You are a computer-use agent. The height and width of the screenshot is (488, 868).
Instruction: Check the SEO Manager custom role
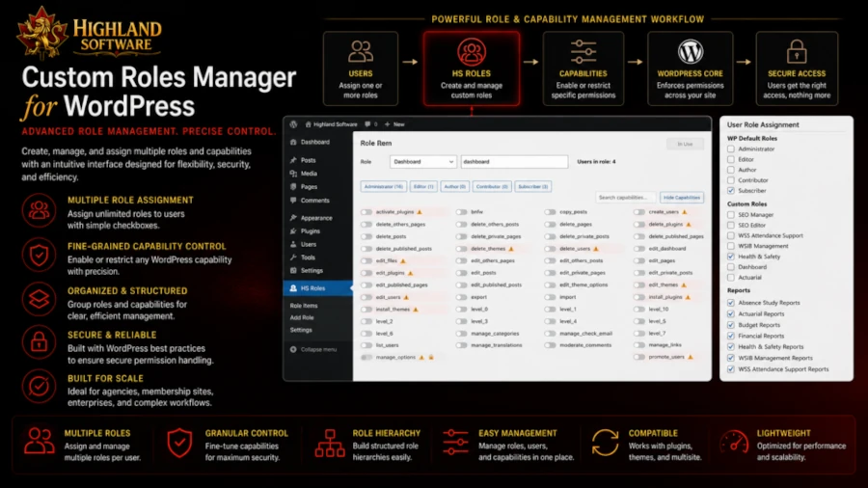click(x=731, y=215)
